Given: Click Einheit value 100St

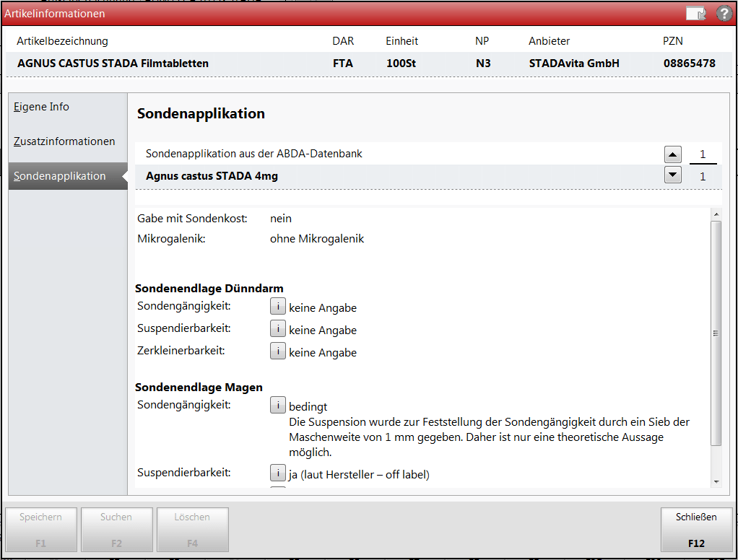Looking at the screenshot, I should pos(401,64).
